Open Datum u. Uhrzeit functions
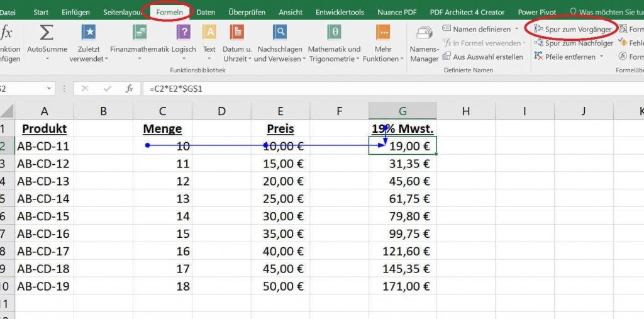Image resolution: width=644 pixels, height=319 pixels. pyautogui.click(x=237, y=32)
